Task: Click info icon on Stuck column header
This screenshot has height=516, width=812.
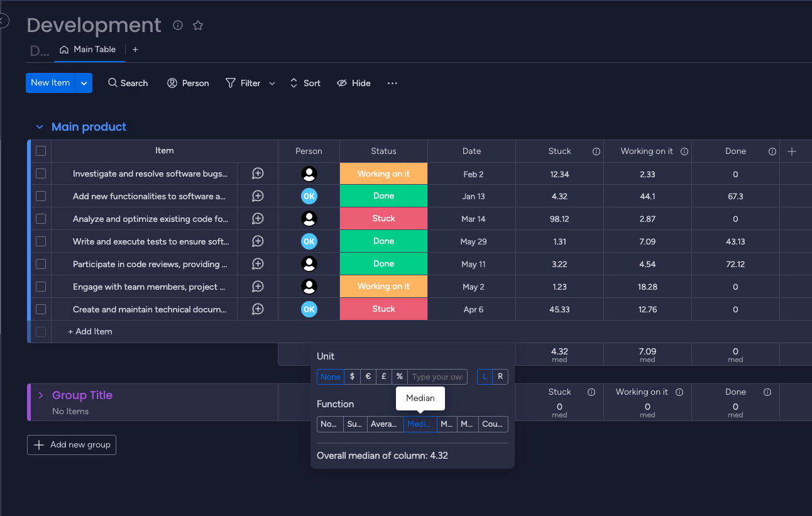Action: tap(596, 151)
